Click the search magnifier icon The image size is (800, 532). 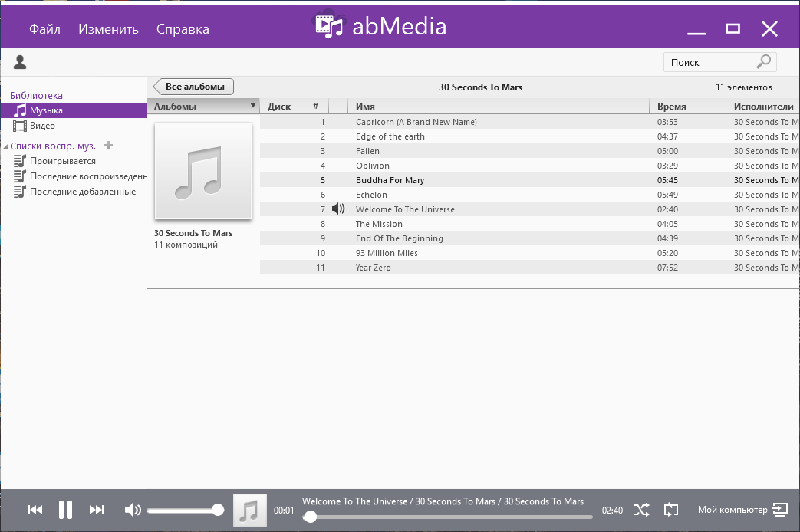tap(763, 62)
